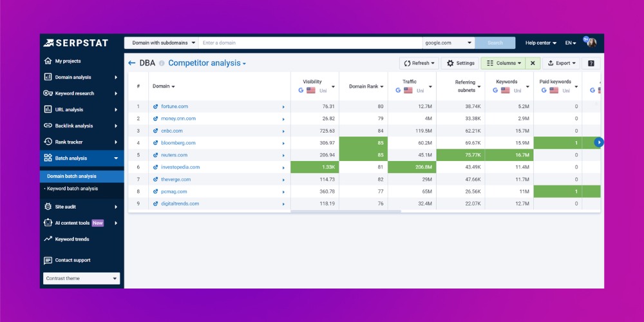Open external link icon for fortune.com
Image resolution: width=644 pixels, height=322 pixels.
tap(155, 106)
